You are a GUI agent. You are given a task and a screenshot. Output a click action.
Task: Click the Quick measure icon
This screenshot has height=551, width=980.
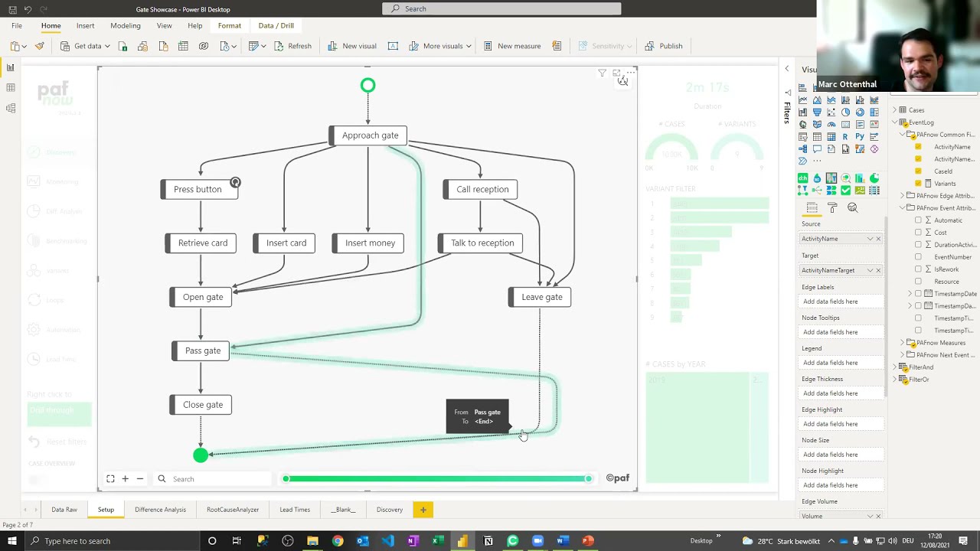click(557, 46)
